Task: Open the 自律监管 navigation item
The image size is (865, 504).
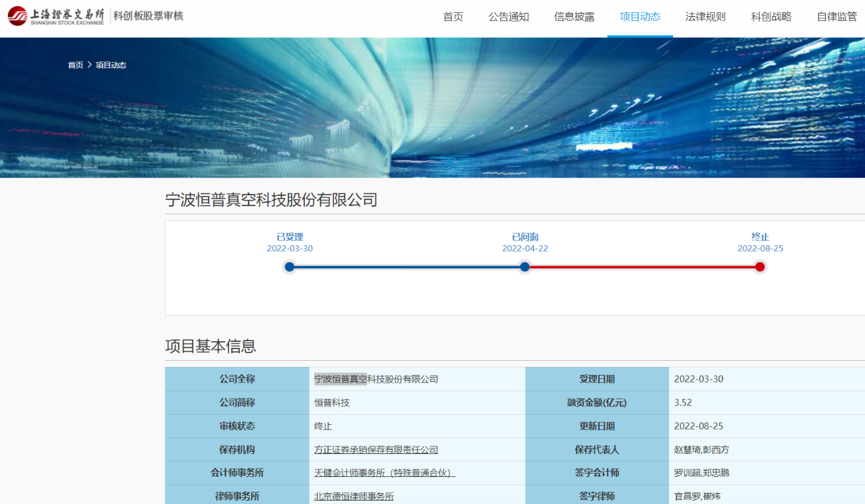Action: coord(836,17)
